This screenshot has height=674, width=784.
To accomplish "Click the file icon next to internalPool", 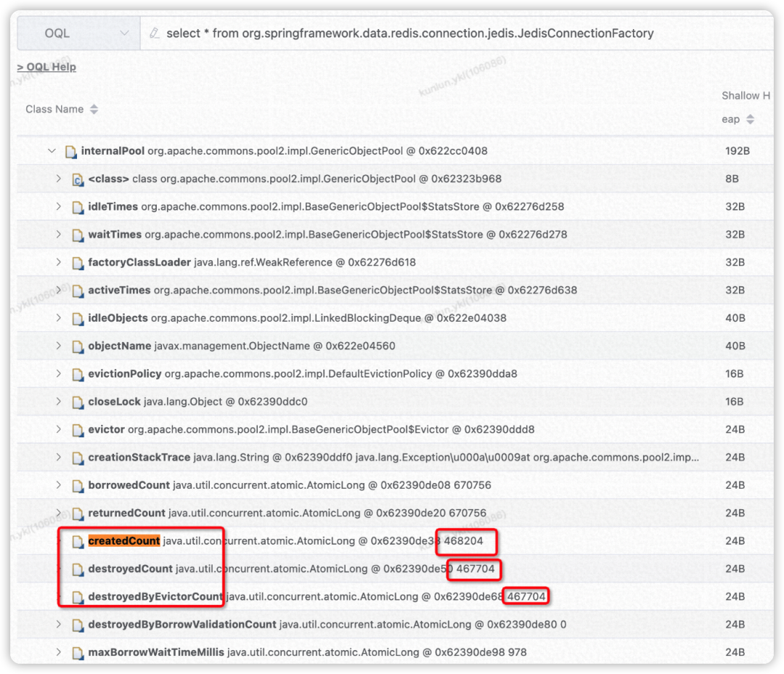I will (x=70, y=152).
